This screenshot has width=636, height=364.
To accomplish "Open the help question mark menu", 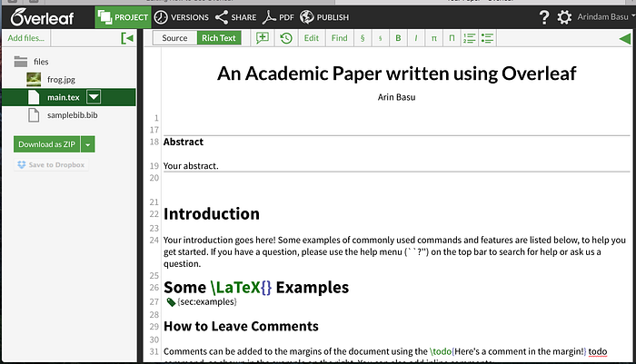I will coord(544,17).
